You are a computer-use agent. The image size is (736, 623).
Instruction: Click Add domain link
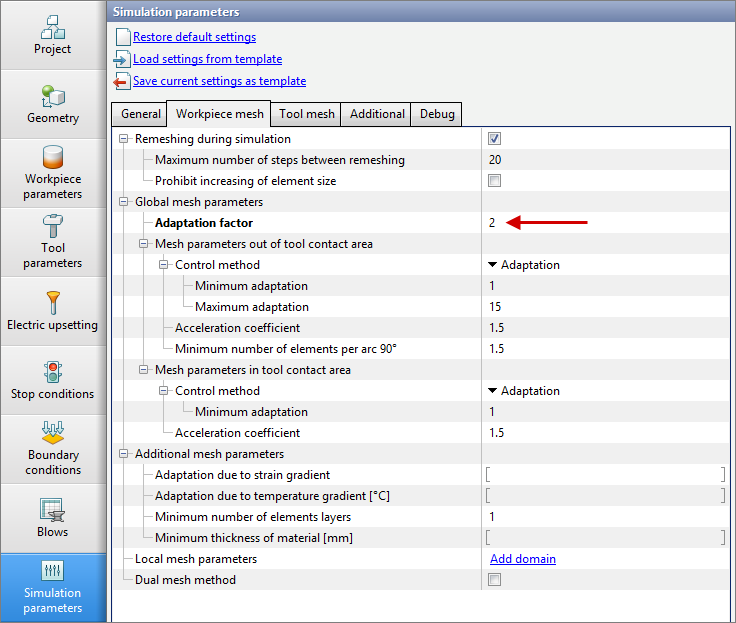522,559
